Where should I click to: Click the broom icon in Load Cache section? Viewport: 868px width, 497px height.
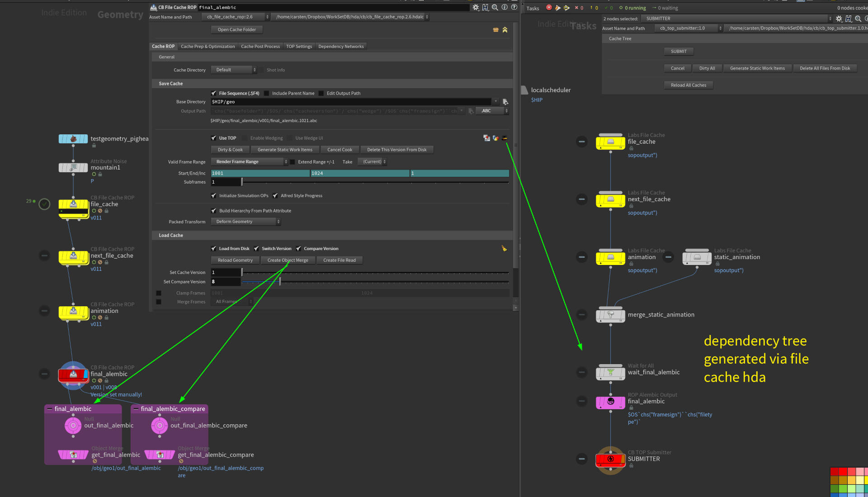[x=504, y=249]
